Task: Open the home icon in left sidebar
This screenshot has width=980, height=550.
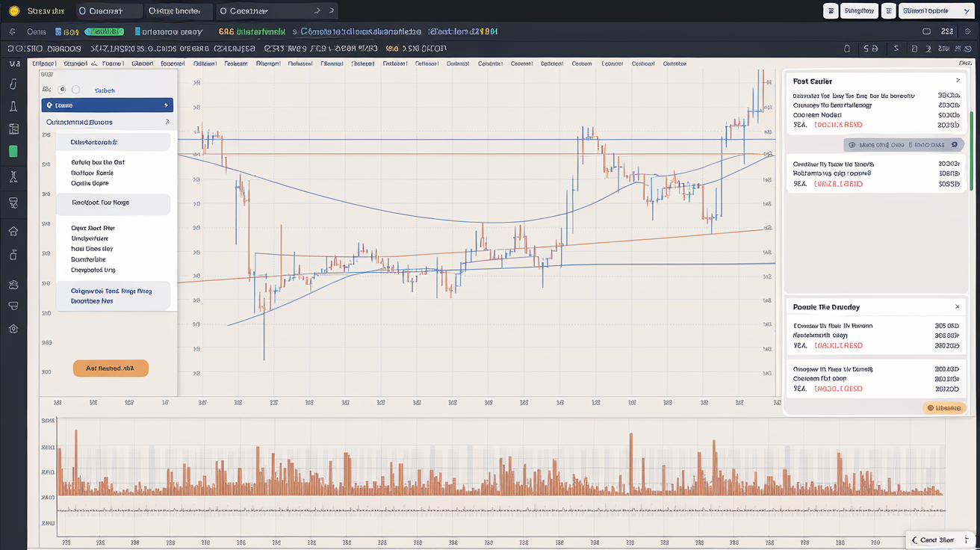Action: pos(13,232)
